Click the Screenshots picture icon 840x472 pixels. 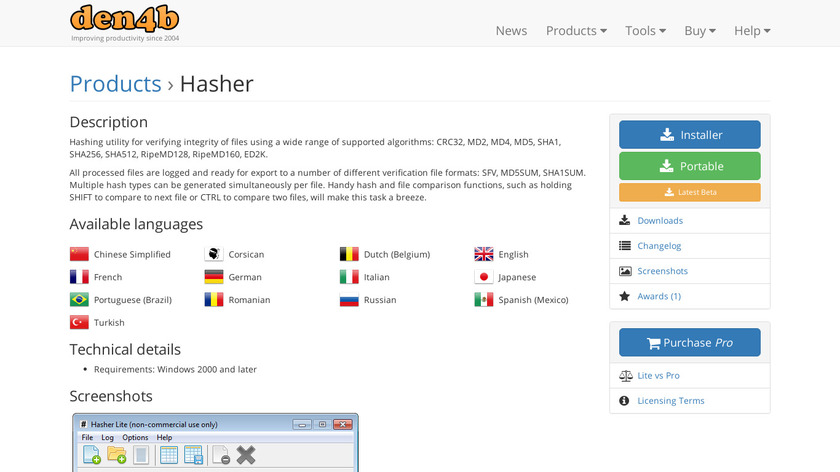(625, 271)
